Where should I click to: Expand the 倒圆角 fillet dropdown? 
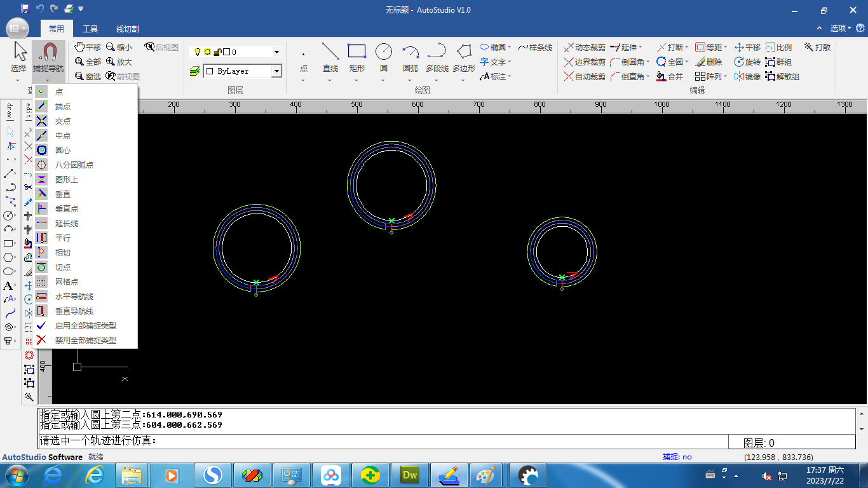pos(648,62)
